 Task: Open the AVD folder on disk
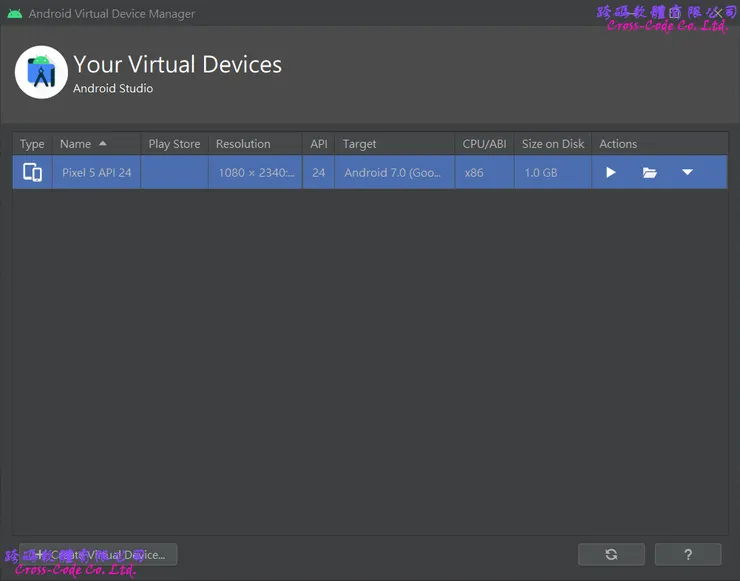point(650,173)
